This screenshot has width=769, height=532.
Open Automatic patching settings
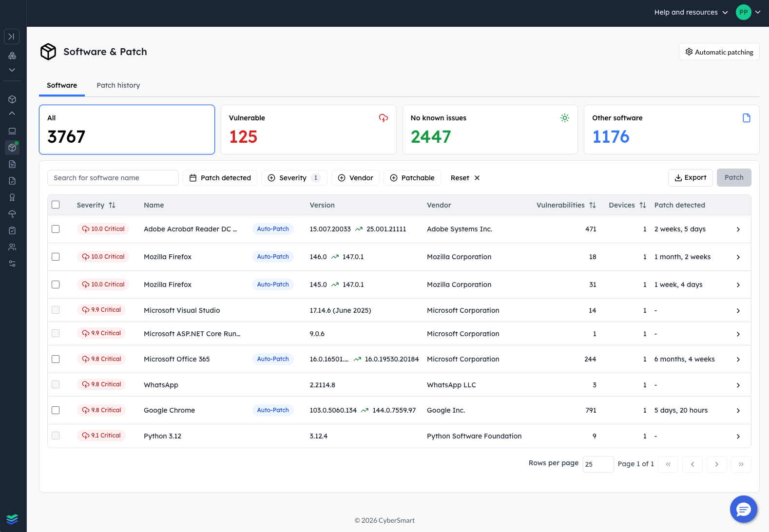click(x=719, y=52)
